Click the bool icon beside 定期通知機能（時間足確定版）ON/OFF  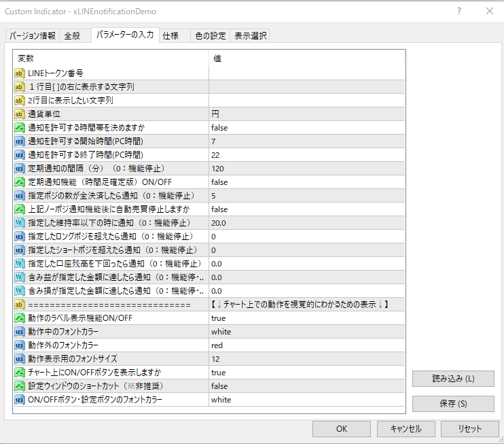(19, 182)
